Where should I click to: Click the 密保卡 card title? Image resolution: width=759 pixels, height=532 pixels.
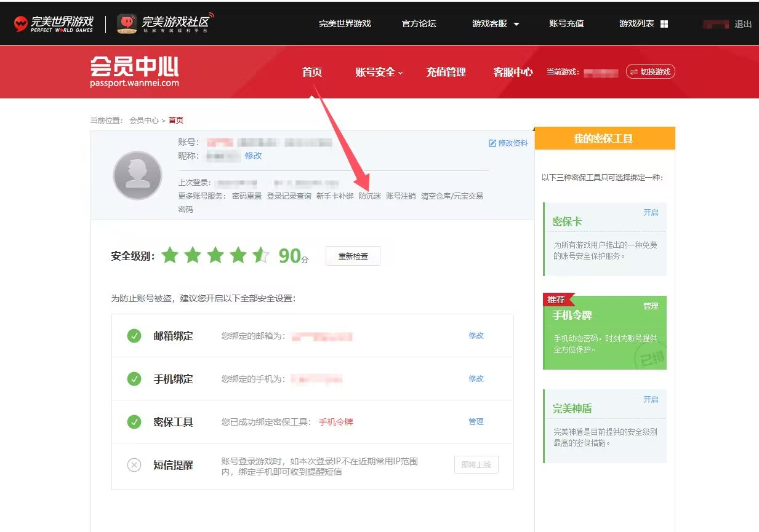567,221
